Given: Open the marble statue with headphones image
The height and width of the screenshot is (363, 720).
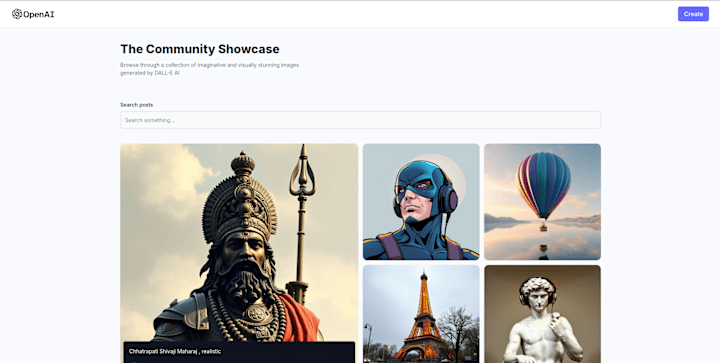Looking at the screenshot, I should coord(542,314).
